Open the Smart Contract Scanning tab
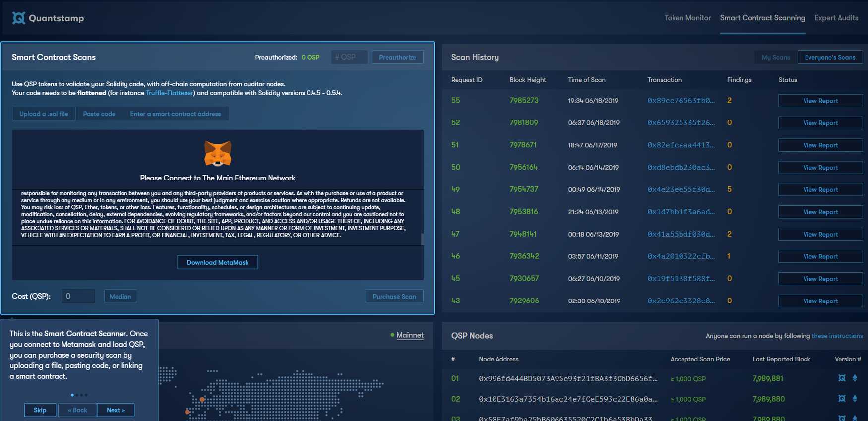This screenshot has width=868, height=421. pos(762,18)
